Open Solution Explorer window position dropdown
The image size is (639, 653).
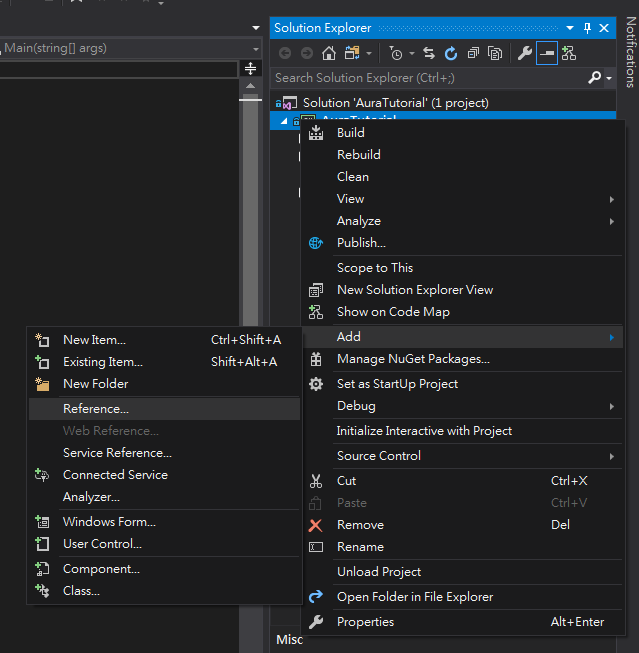[570, 28]
